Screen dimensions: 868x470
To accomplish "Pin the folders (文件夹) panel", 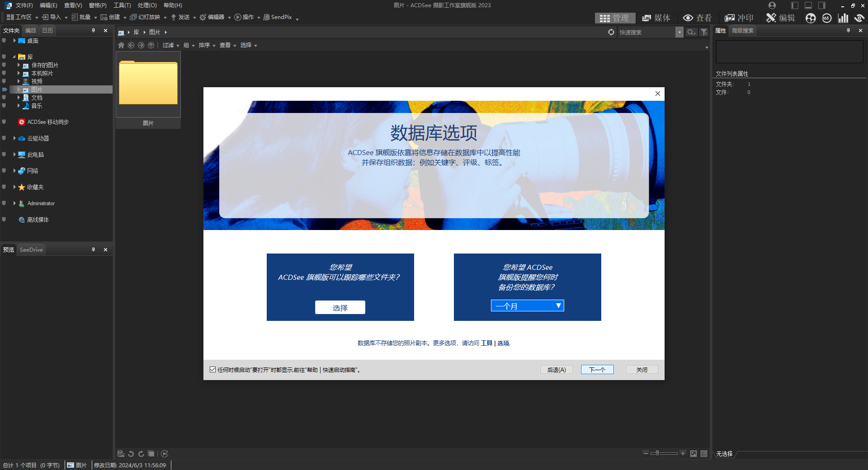I will click(x=94, y=31).
